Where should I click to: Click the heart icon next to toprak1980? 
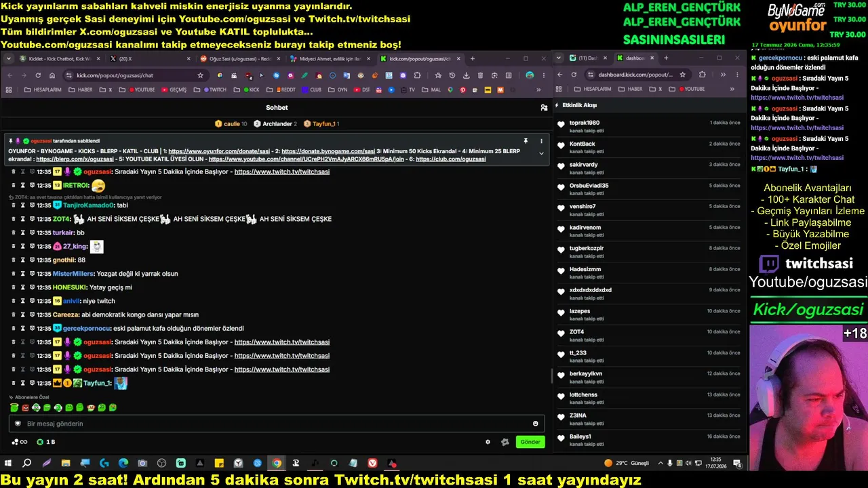click(561, 125)
